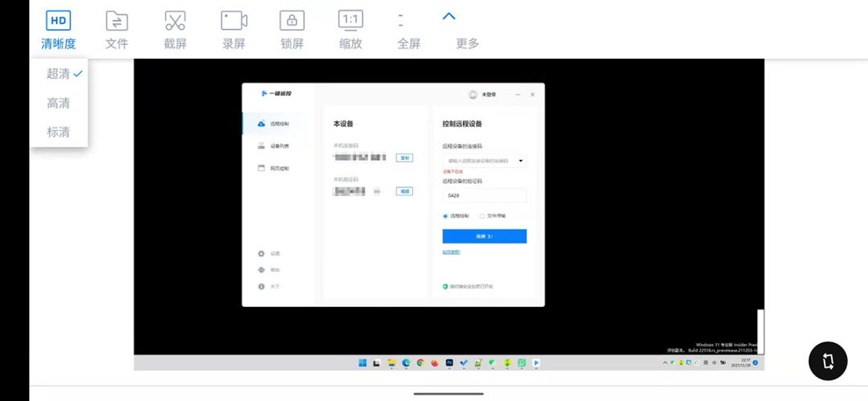Open File Explorer on the taskbar

click(391, 362)
